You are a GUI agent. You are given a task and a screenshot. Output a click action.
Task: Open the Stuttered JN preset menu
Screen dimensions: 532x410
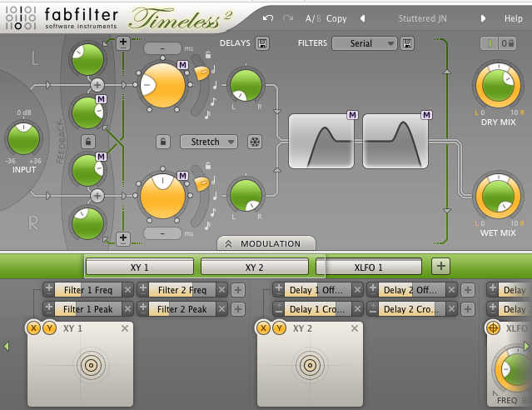coord(422,18)
